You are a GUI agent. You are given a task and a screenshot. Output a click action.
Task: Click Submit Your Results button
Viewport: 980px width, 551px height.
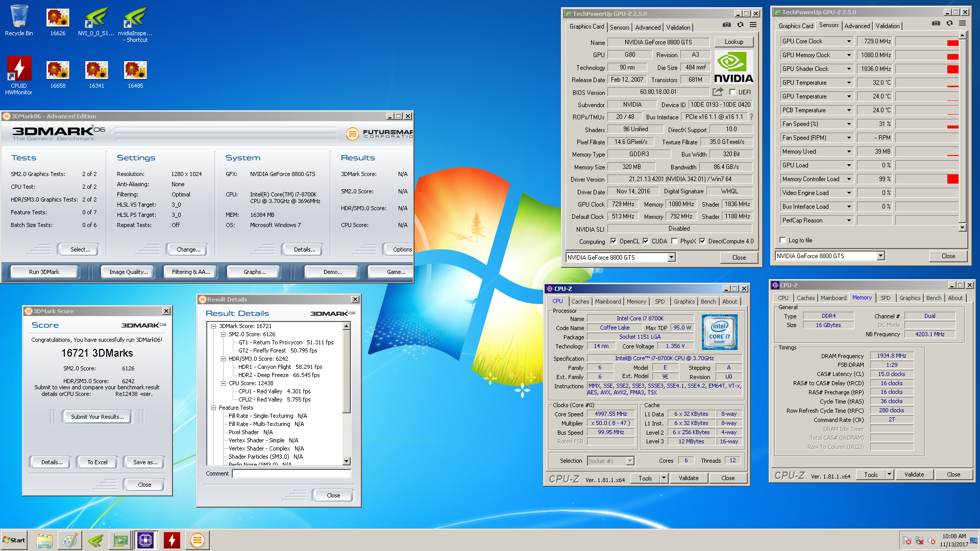pos(97,417)
